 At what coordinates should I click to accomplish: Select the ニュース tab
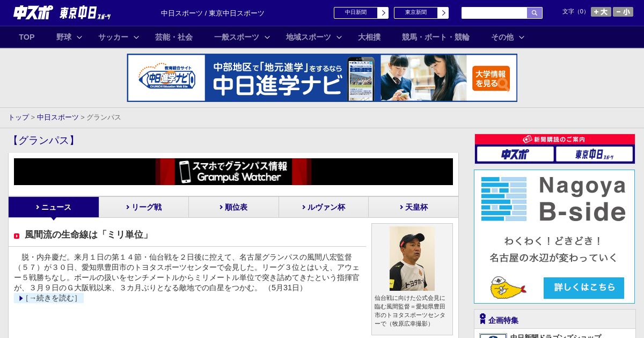click(x=54, y=207)
